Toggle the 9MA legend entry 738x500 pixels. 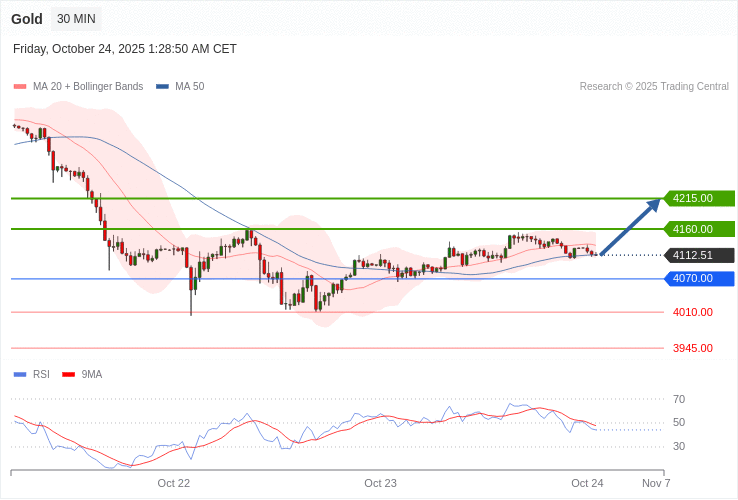[92, 375]
